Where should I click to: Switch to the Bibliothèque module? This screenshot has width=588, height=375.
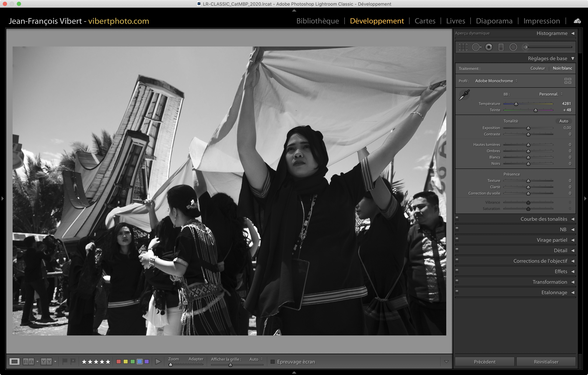pos(317,21)
